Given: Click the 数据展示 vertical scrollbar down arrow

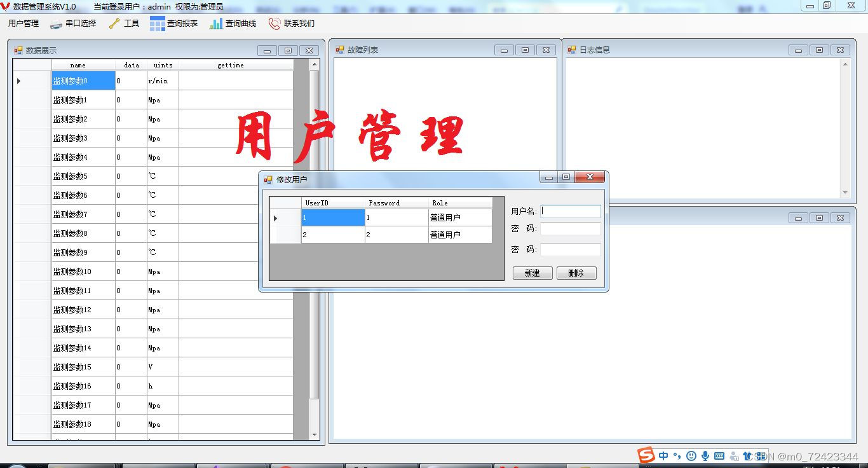Looking at the screenshot, I should click(315, 435).
